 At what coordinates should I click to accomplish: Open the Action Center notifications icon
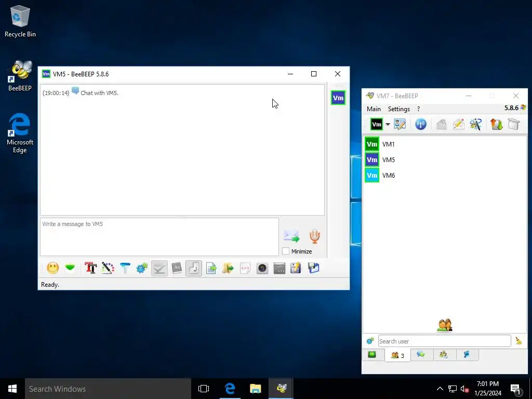point(516,389)
